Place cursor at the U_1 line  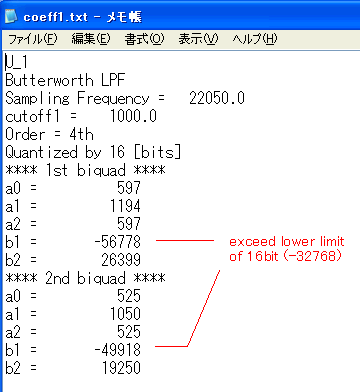point(16,62)
